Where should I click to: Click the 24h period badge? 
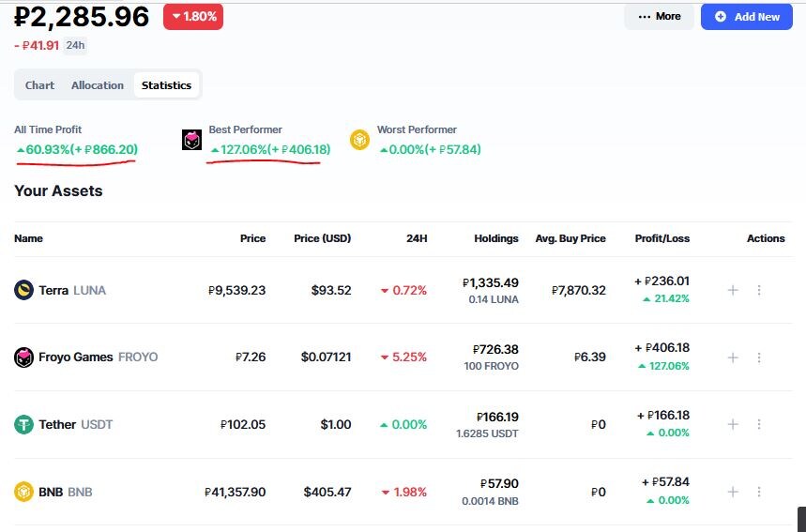pyautogui.click(x=75, y=45)
